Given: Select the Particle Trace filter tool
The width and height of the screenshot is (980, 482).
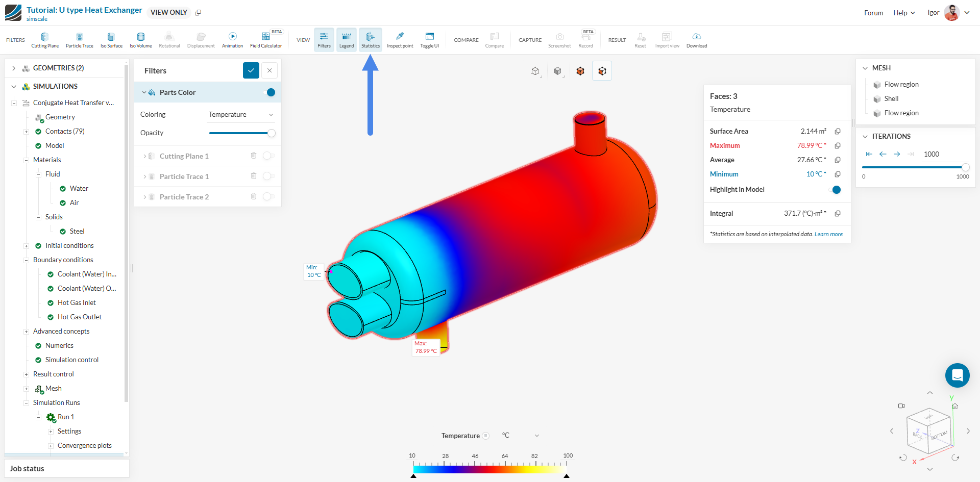Looking at the screenshot, I should [80, 40].
